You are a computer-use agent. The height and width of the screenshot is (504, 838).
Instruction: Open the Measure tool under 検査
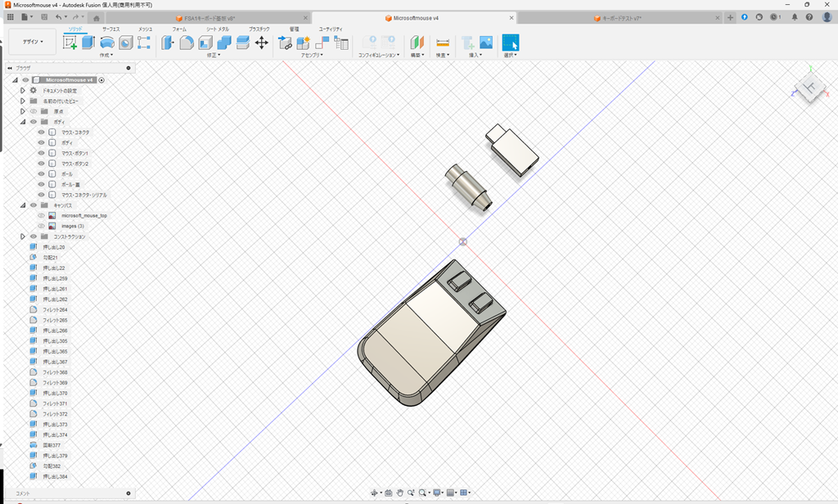tap(442, 41)
